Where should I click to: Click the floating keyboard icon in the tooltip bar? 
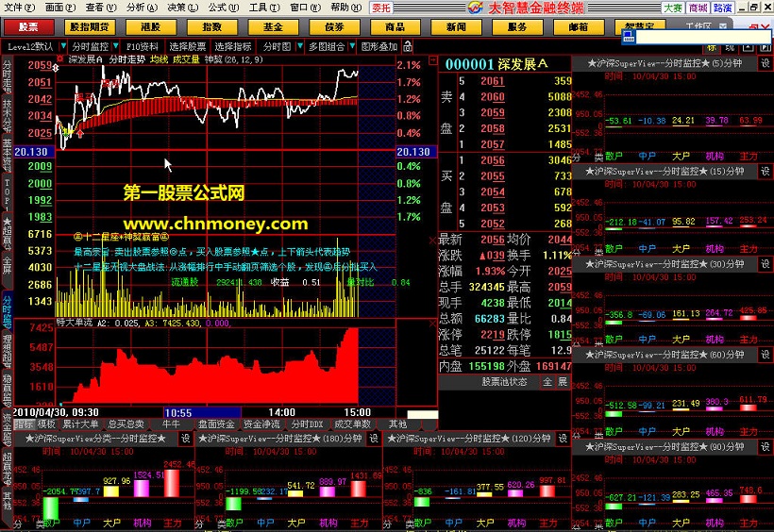point(629,37)
